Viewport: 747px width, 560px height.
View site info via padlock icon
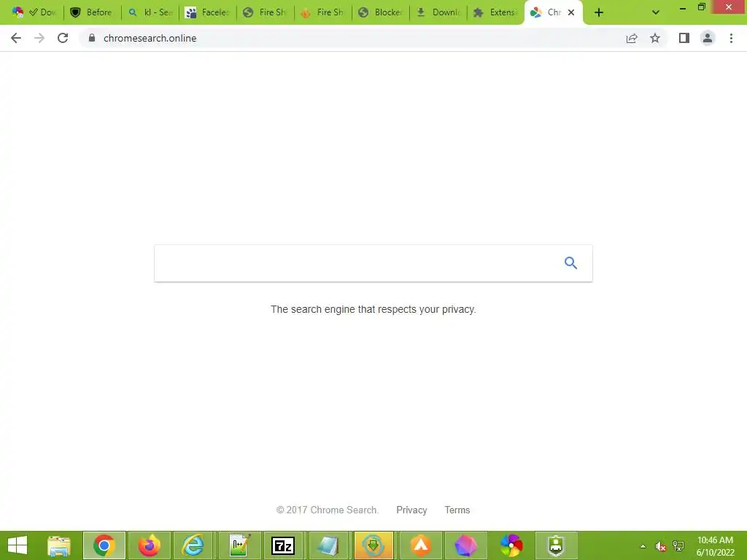pos(92,38)
